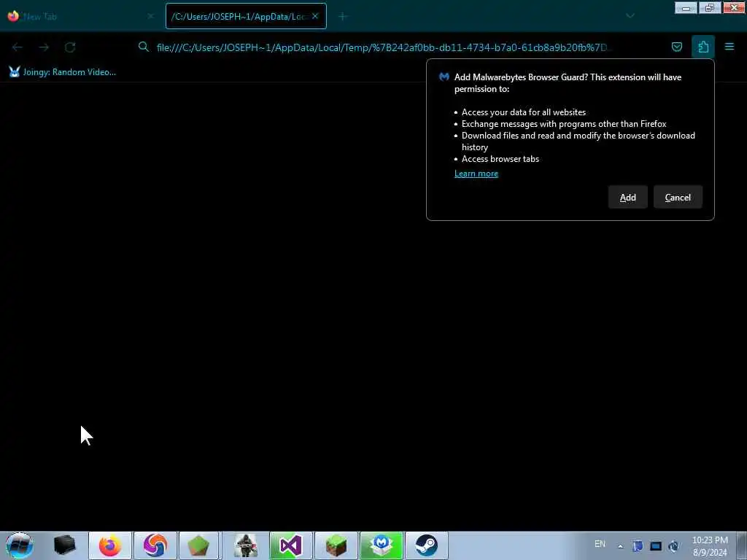Open the Windows Start orb
This screenshot has width=747, height=560.
click(x=20, y=545)
